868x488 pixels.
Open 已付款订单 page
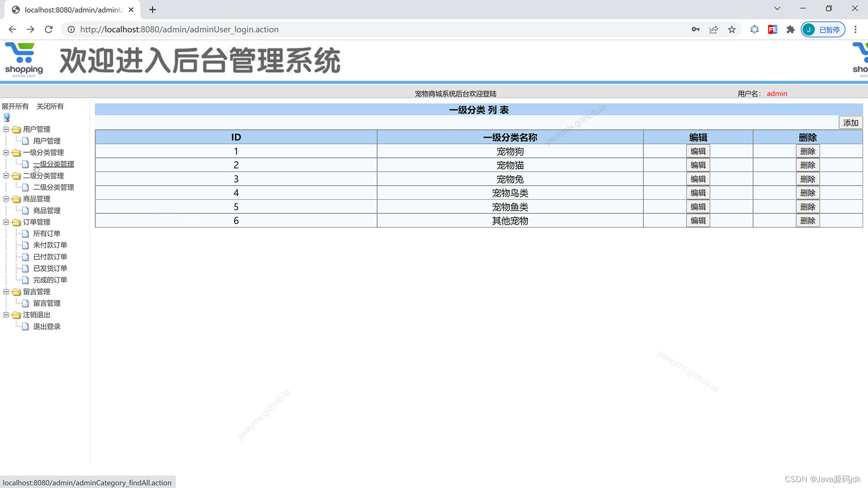coord(50,257)
